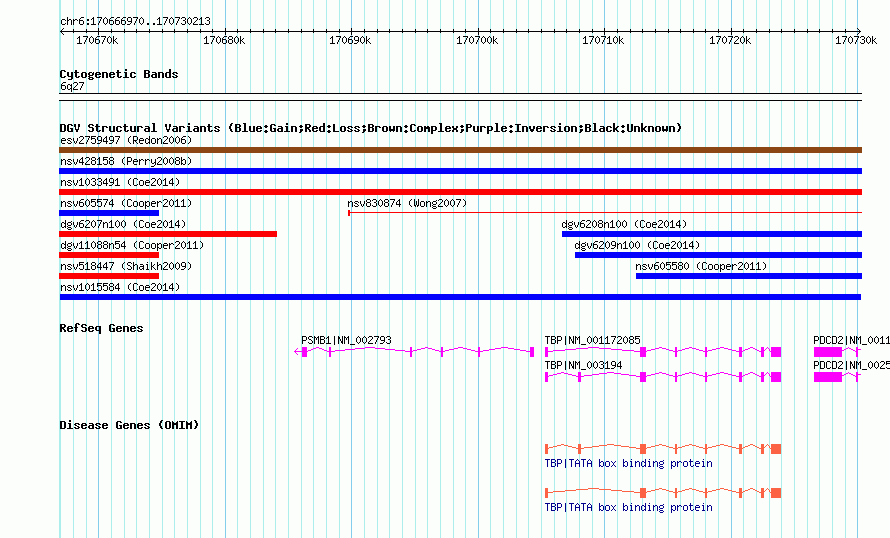Click the right arrowhead of the coordinate ruler
This screenshot has width=890, height=538.
coord(858,31)
